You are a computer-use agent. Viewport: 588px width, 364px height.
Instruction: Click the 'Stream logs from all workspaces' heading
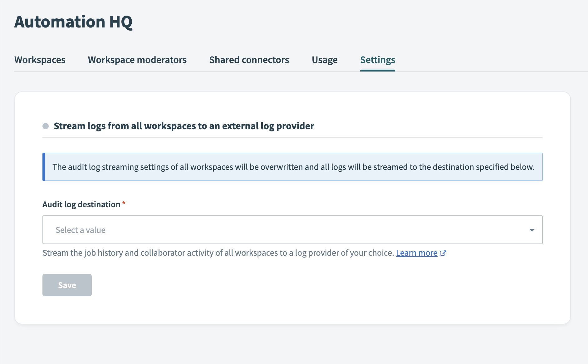pos(184,126)
